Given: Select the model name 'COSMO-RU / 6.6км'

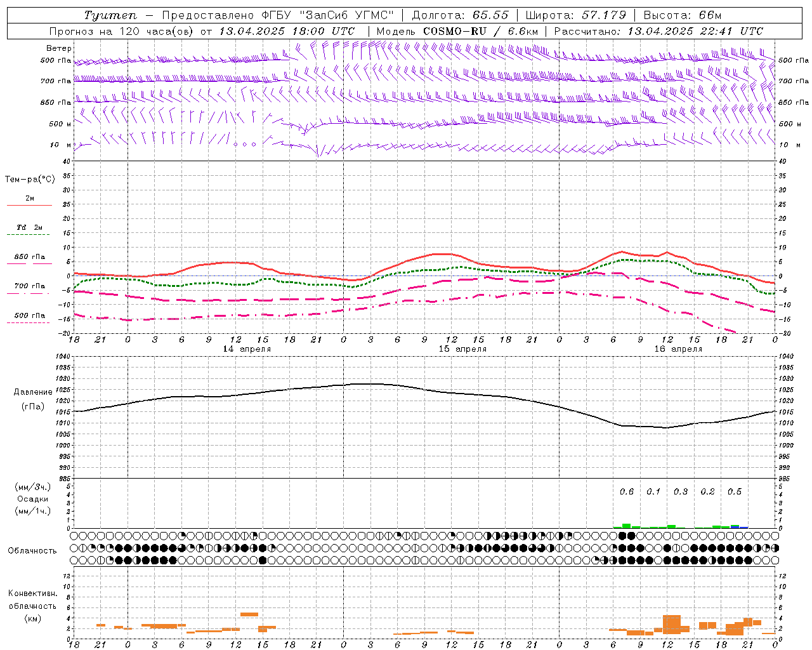Looking at the screenshot, I should (480, 31).
